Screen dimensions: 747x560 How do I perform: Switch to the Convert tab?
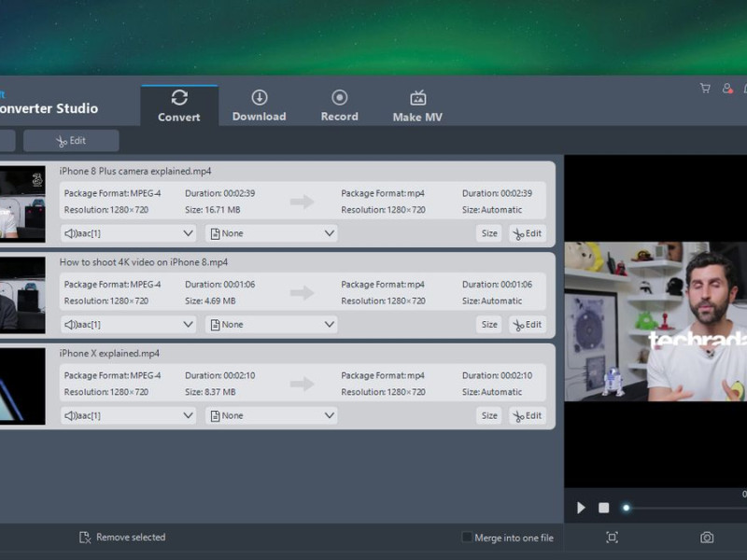179,105
